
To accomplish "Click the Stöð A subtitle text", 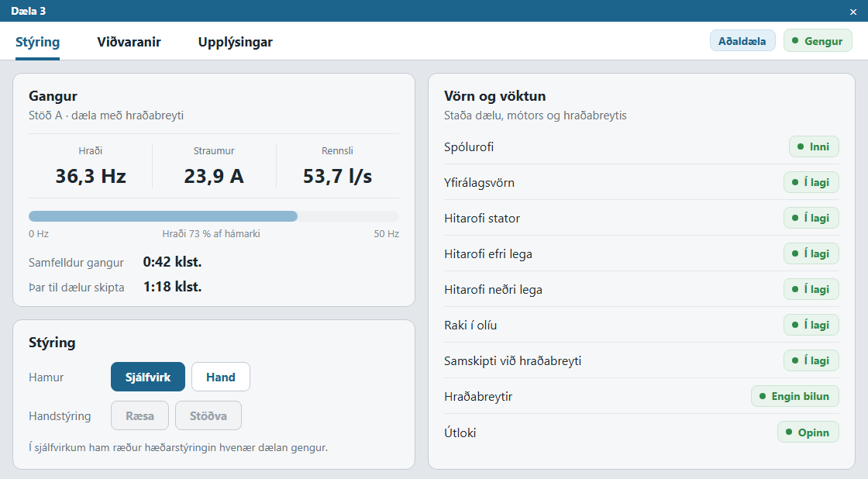I will pyautogui.click(x=106, y=115).
